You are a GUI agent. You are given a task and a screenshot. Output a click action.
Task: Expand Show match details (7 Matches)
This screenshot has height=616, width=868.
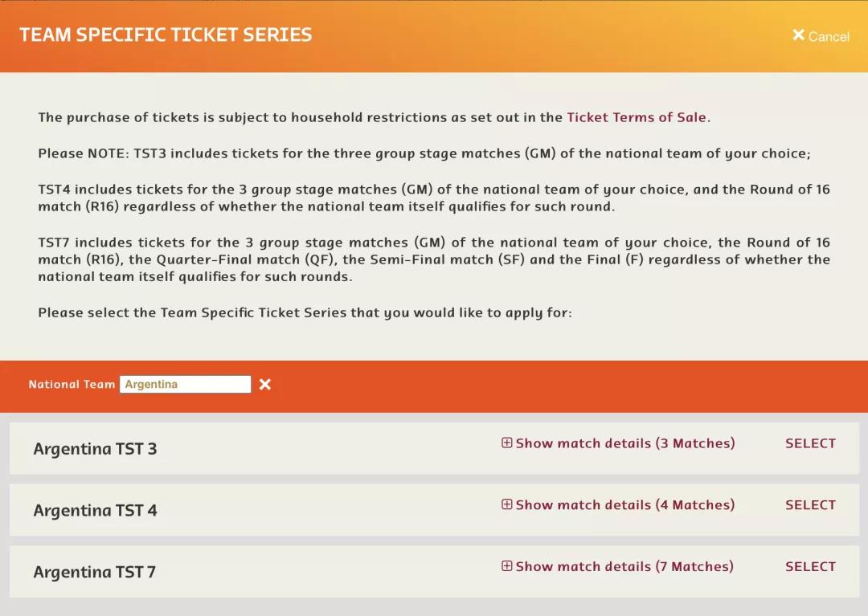(624, 566)
